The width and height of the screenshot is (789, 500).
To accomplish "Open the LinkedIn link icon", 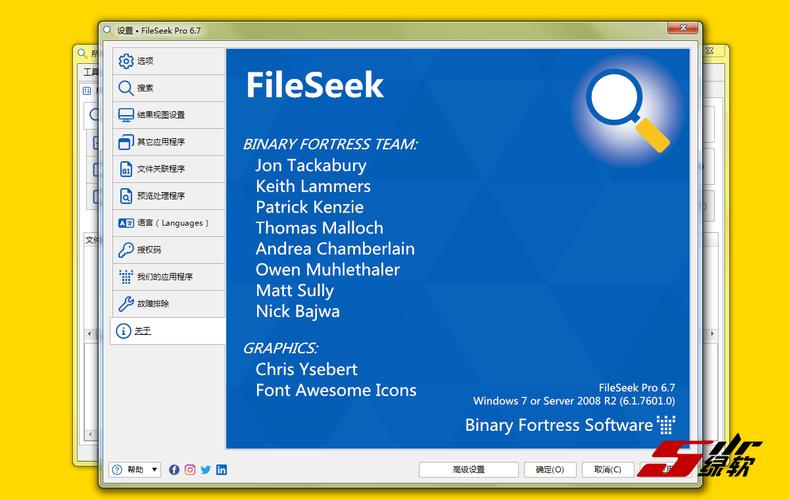I will tap(221, 470).
